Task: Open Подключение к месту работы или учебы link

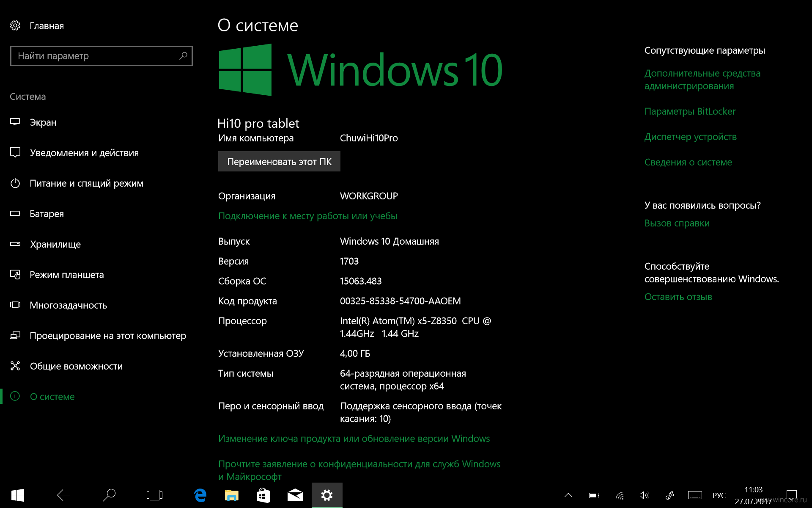Action: 307,216
